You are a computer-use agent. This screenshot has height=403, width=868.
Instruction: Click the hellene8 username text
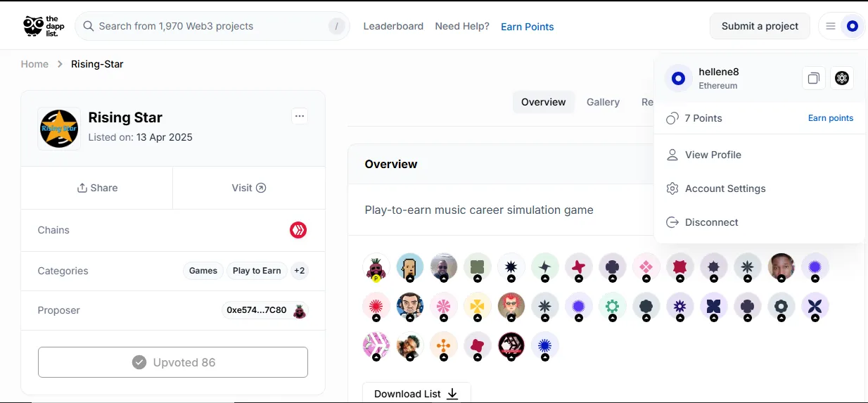(719, 72)
